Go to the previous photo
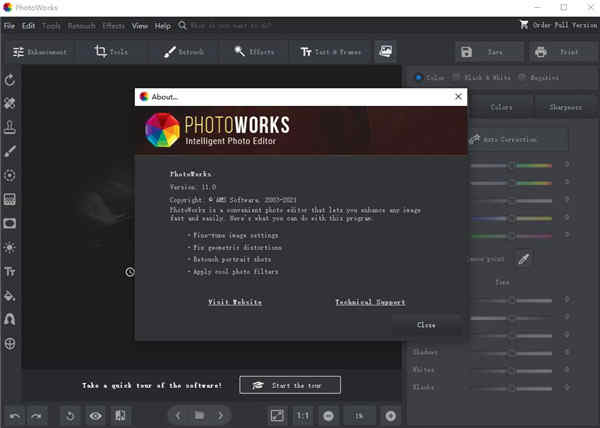 point(178,415)
